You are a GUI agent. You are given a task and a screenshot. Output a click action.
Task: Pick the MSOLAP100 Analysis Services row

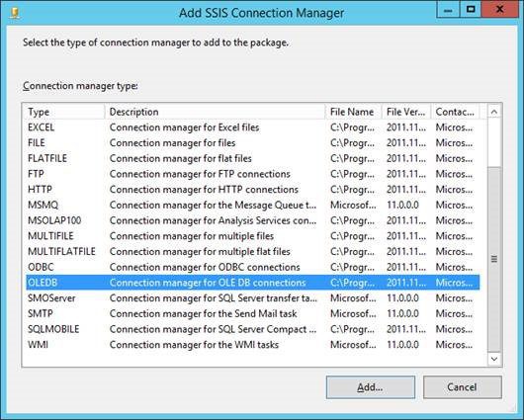tap(252, 220)
